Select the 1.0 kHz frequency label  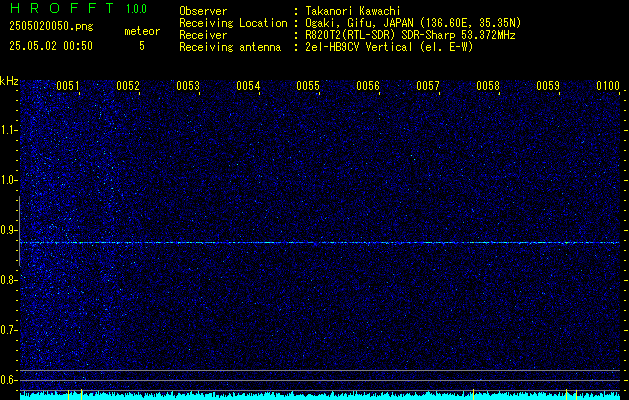8,180
